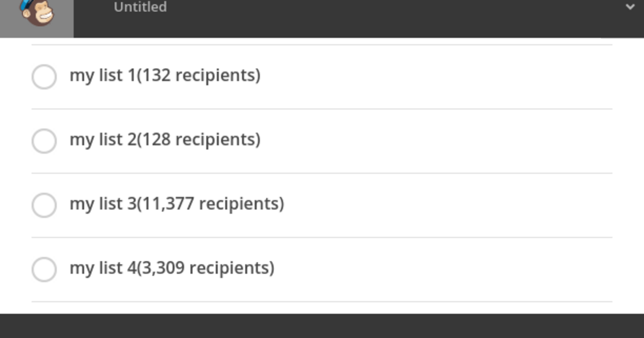Click the "my list 2" name label
Viewport: 644px width, 338px height.
(103, 139)
